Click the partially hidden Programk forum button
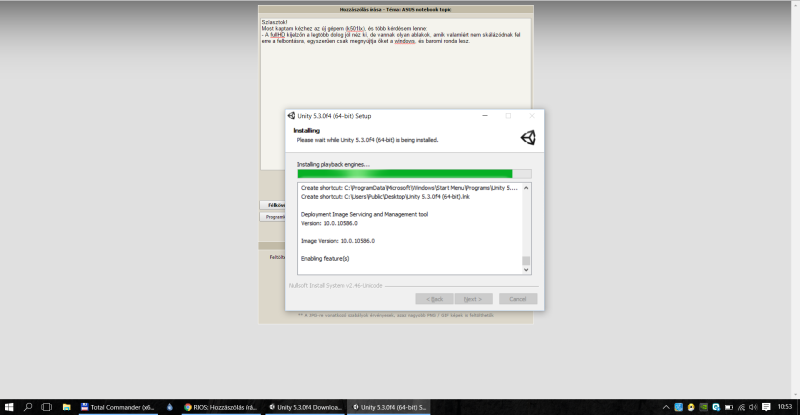The image size is (800, 415). click(272, 217)
